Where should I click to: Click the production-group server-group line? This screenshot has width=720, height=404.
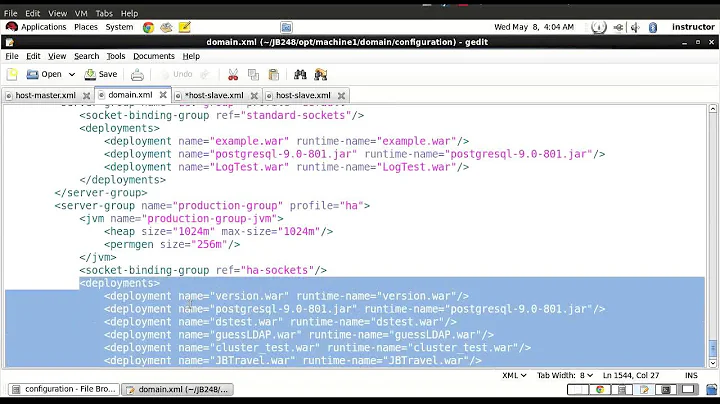click(x=212, y=206)
